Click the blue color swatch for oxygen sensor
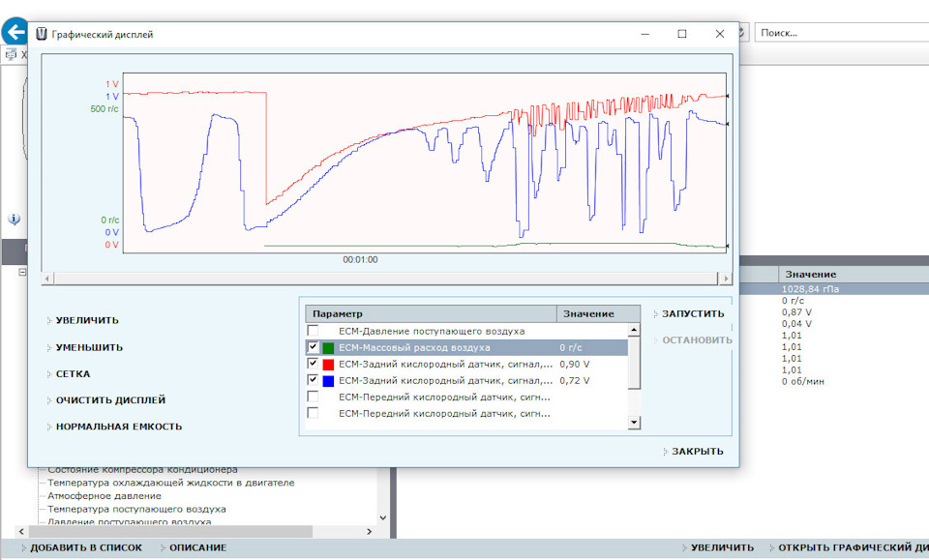The image size is (929, 560). [328, 381]
